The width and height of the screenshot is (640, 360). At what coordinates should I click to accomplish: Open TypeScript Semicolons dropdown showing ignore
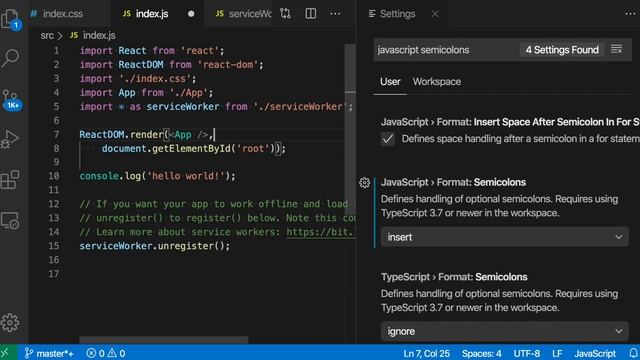coord(504,331)
